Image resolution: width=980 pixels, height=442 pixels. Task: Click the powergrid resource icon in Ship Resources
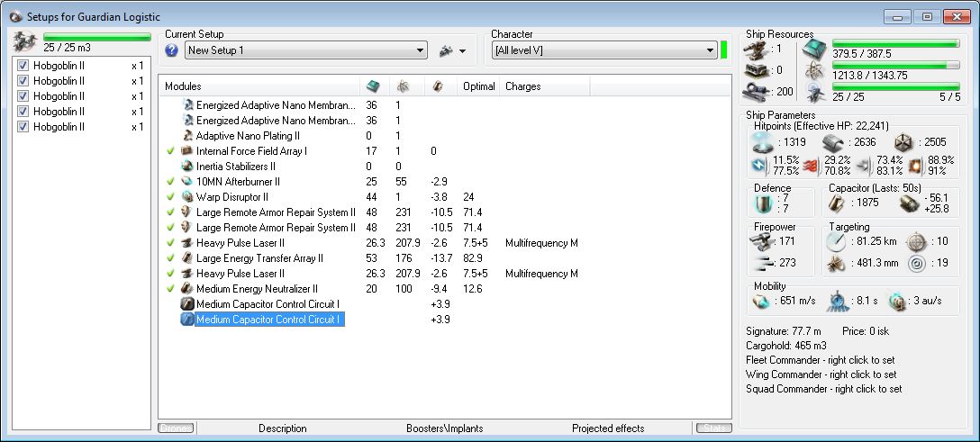[x=815, y=70]
